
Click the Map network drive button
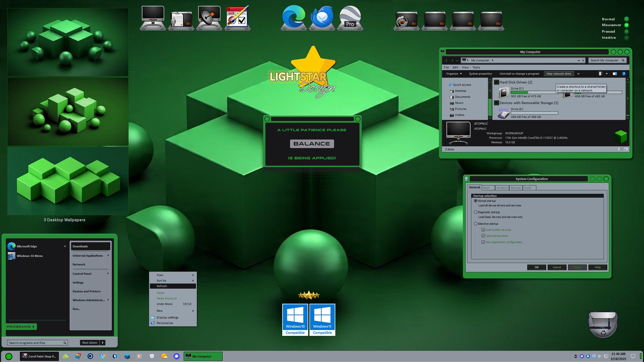[559, 74]
